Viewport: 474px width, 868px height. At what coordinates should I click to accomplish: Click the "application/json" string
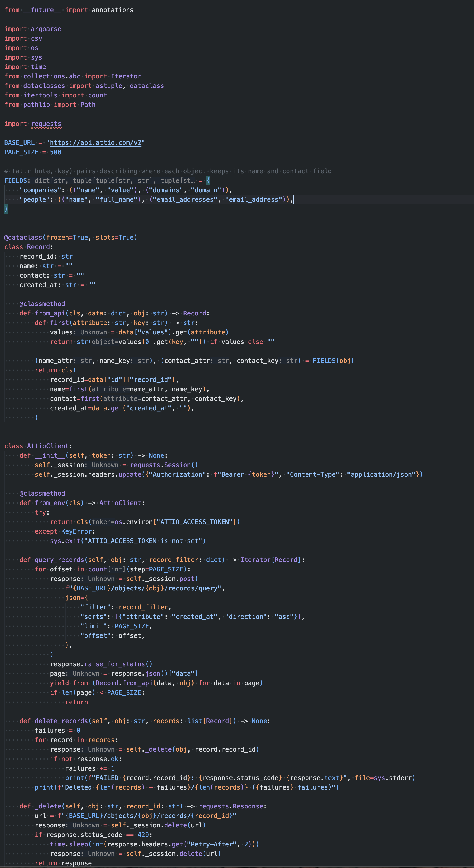[381, 474]
